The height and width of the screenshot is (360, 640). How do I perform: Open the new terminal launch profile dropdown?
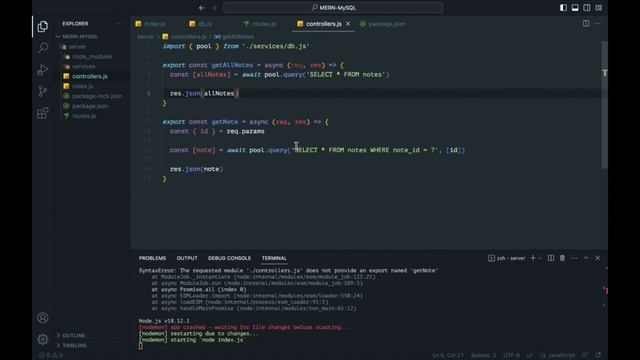(540, 258)
